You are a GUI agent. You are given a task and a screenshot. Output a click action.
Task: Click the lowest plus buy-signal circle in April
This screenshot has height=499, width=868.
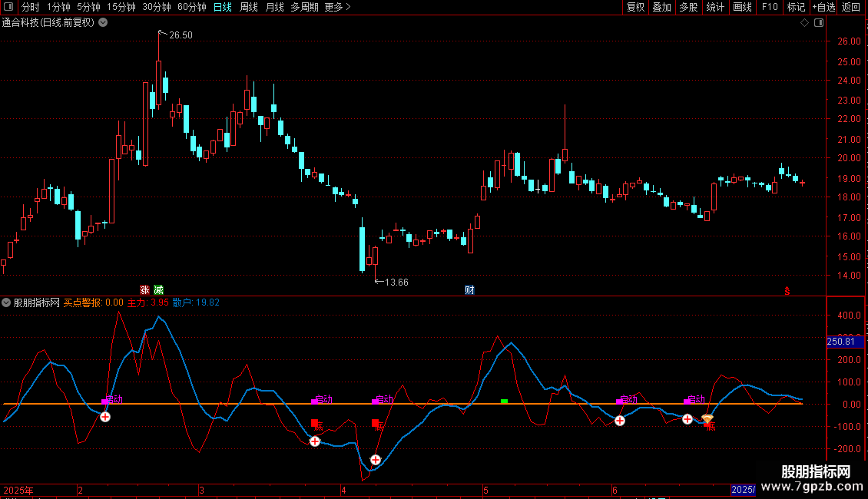tap(376, 460)
